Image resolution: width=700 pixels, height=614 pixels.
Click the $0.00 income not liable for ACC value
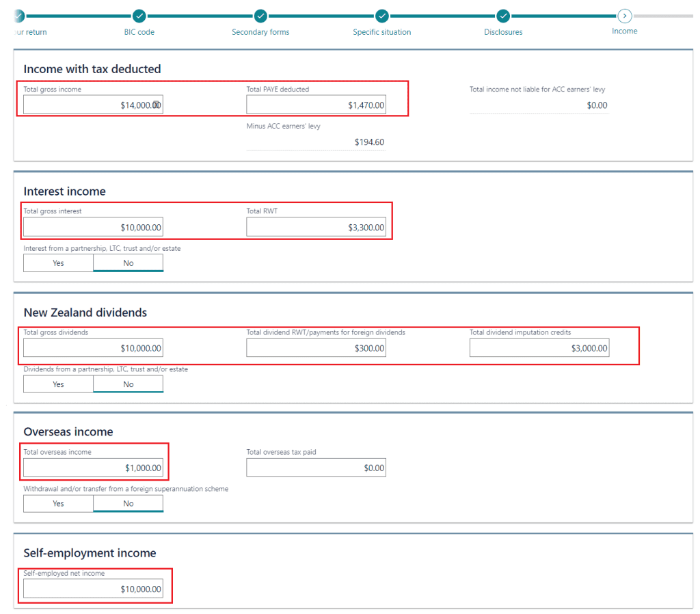coord(597,105)
